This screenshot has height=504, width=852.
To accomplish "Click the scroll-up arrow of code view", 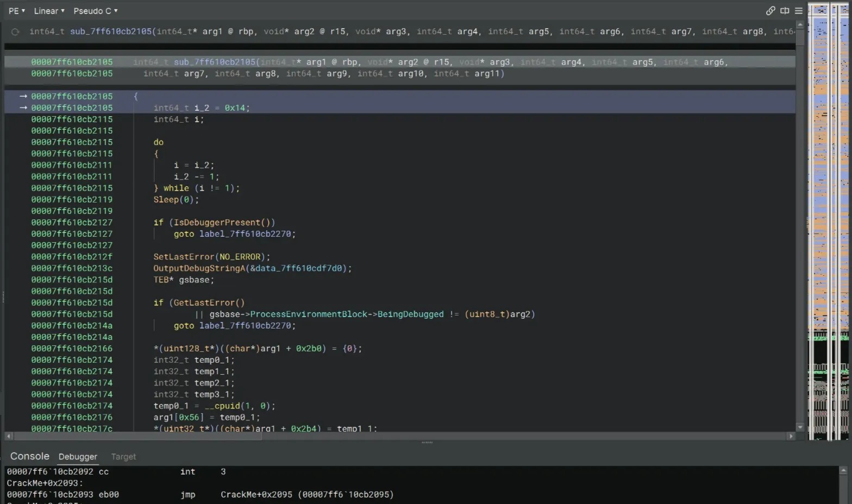I will pos(800,25).
